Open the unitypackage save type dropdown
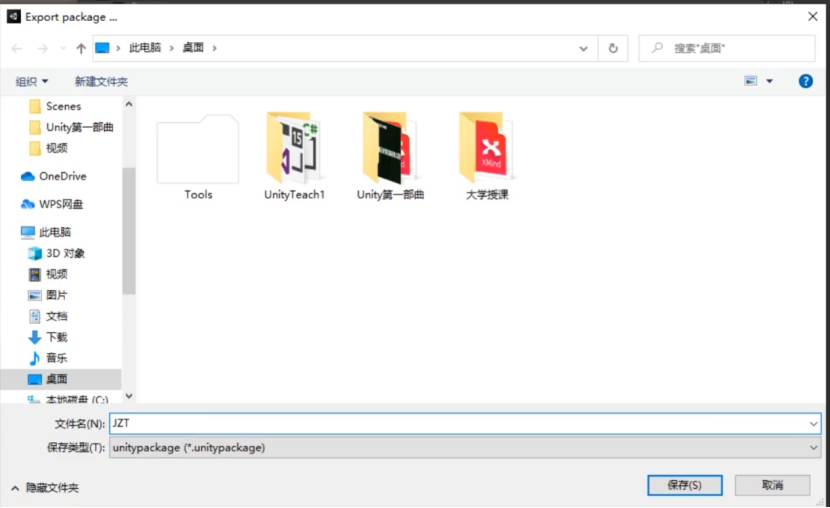 click(465, 448)
